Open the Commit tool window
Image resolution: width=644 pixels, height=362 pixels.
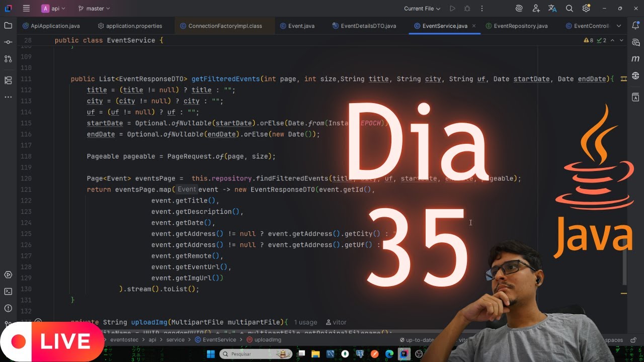click(x=8, y=42)
